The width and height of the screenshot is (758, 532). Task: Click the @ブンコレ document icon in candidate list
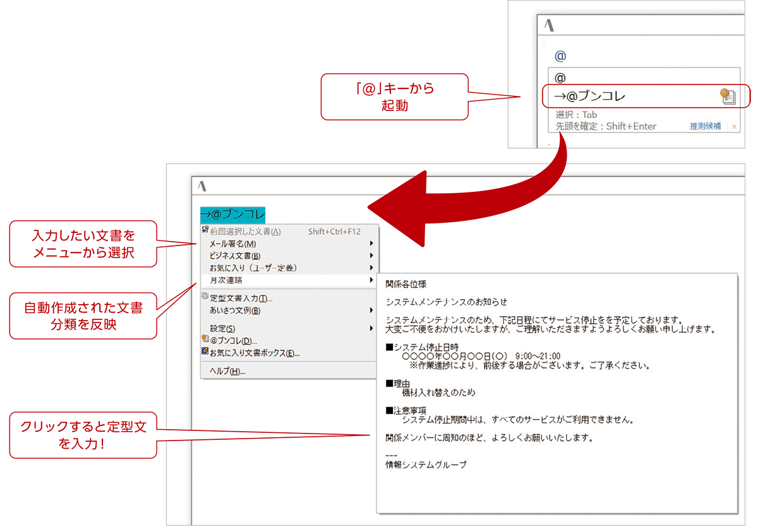pos(727,96)
